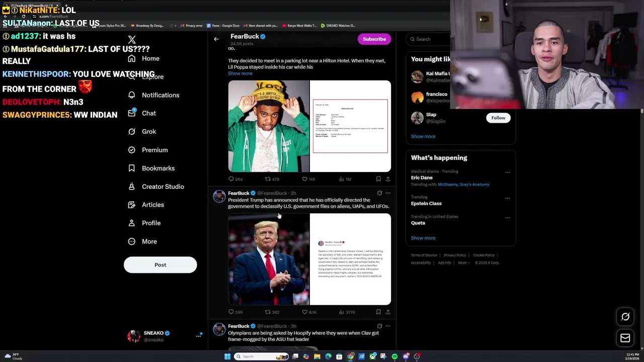Click the X Search field
Viewport: 644px width, 362px height.
pyautogui.click(x=429, y=39)
